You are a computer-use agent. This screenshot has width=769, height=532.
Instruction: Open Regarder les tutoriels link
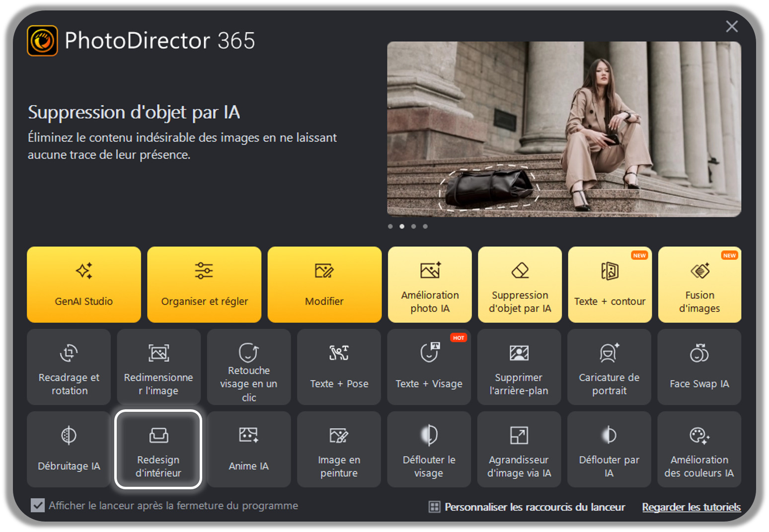[692, 507]
